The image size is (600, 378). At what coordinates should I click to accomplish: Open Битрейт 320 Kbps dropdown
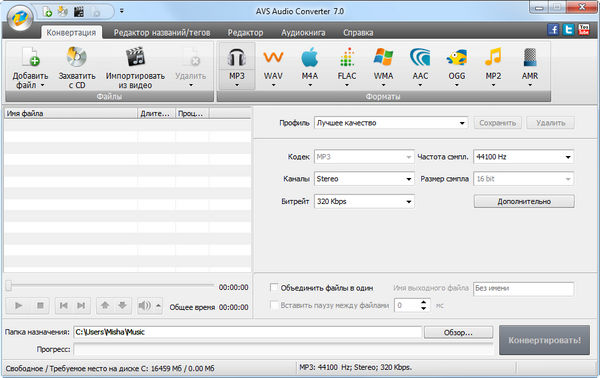point(364,201)
